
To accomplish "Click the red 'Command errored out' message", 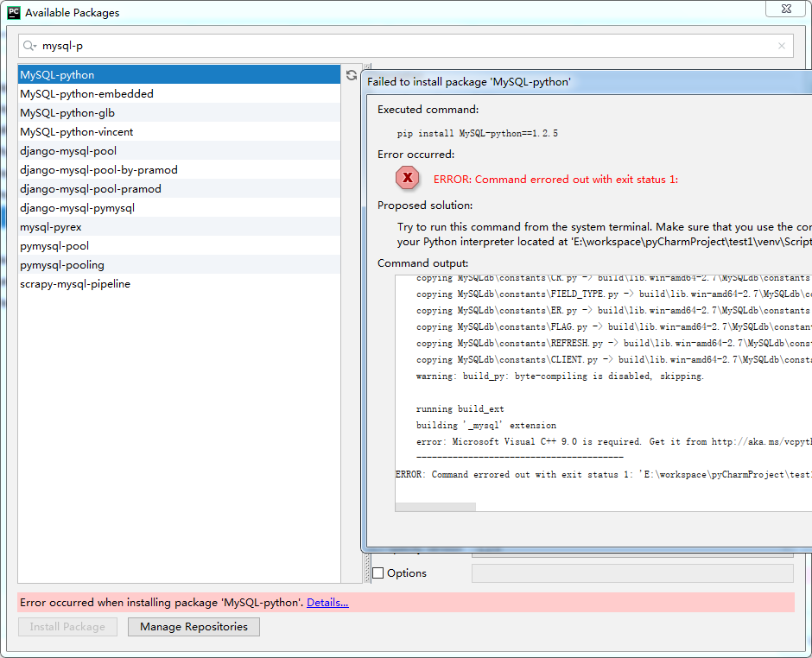I will point(555,179).
